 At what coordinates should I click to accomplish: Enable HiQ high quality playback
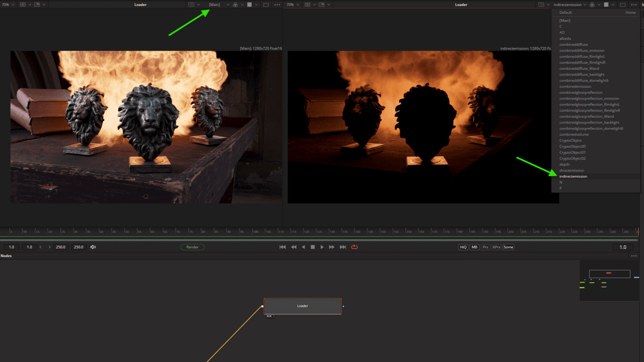(x=463, y=247)
